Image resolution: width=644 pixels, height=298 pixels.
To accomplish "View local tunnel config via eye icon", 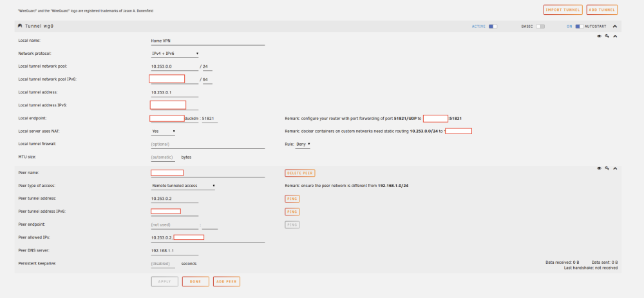I will tap(599, 36).
